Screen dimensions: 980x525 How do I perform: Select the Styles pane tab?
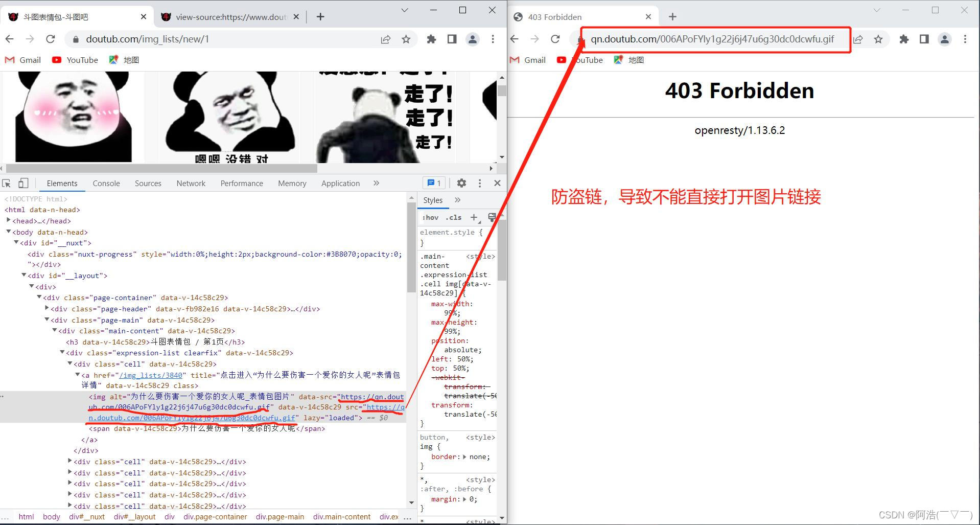tap(433, 200)
